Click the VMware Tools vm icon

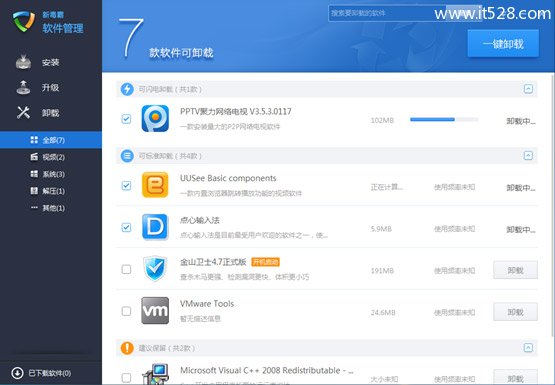(x=155, y=311)
